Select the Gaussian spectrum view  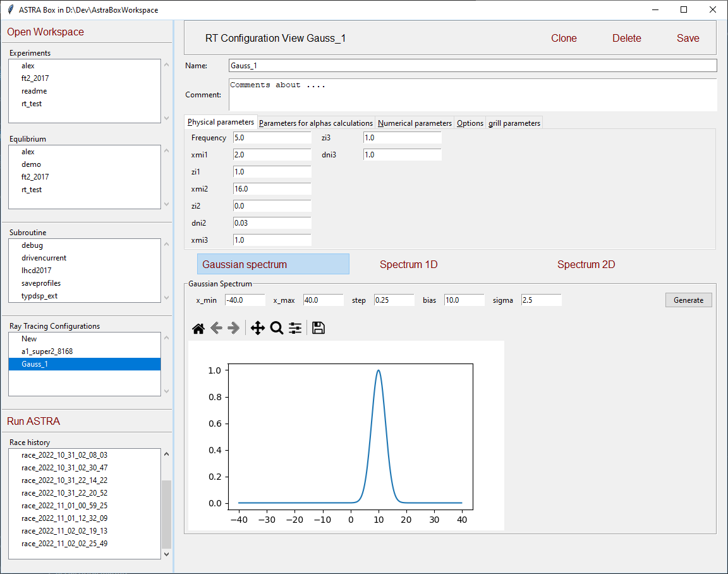[x=273, y=264]
